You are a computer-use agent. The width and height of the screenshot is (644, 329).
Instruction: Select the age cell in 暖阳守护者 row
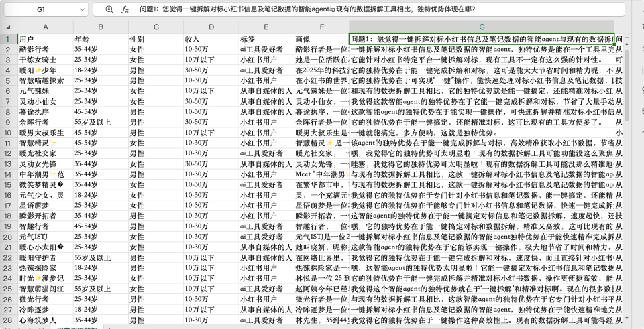click(x=101, y=257)
